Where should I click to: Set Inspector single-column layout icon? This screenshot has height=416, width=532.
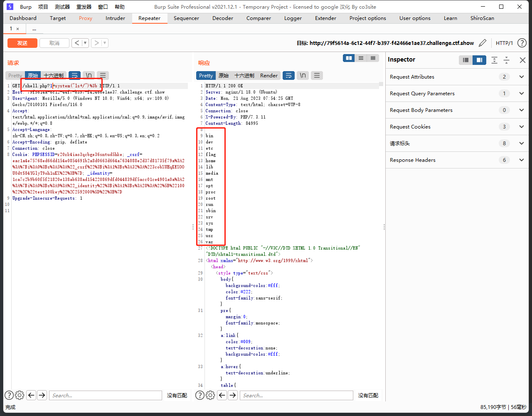[x=466, y=60]
